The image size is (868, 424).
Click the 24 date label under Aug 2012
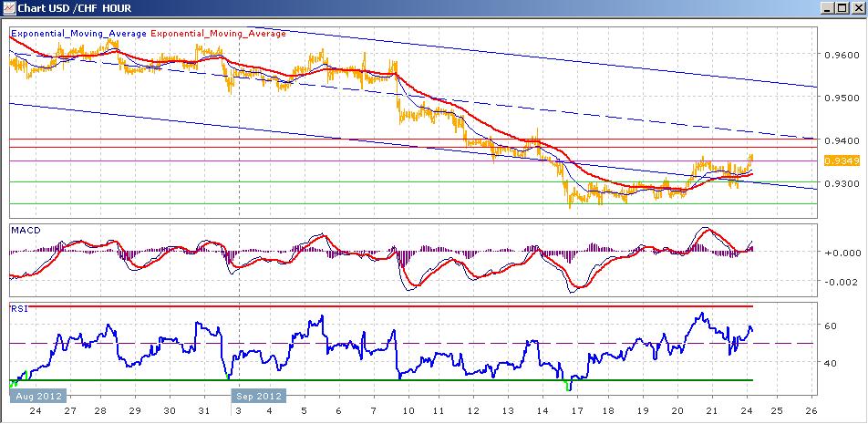point(35,412)
